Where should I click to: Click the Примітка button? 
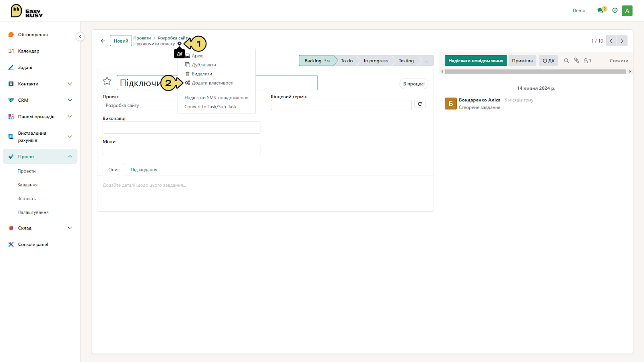tap(522, 61)
